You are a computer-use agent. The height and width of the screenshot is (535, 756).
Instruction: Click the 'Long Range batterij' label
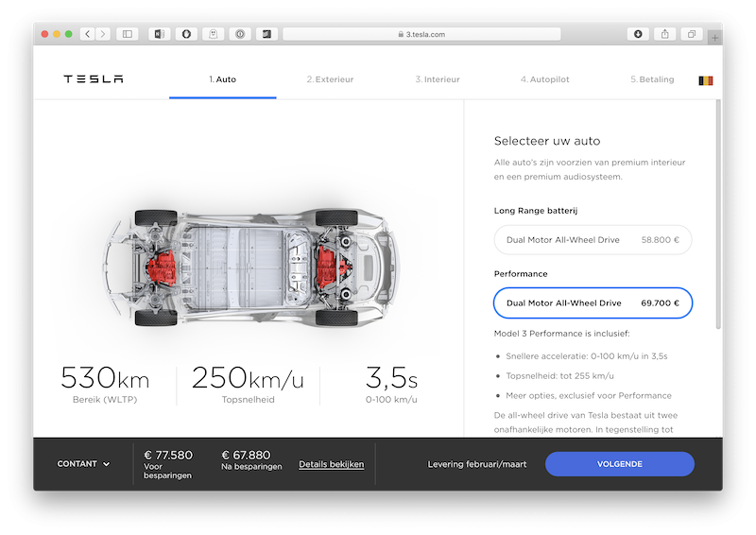tap(536, 211)
